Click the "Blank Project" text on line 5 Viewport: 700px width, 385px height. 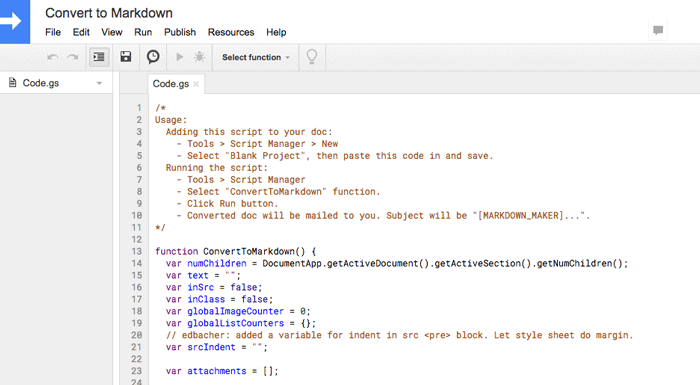click(265, 156)
